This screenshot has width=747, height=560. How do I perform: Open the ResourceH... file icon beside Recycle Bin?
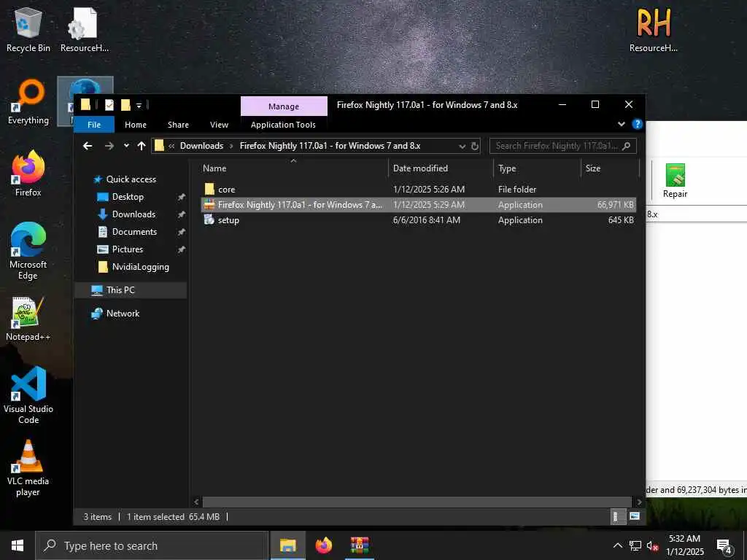85,29
